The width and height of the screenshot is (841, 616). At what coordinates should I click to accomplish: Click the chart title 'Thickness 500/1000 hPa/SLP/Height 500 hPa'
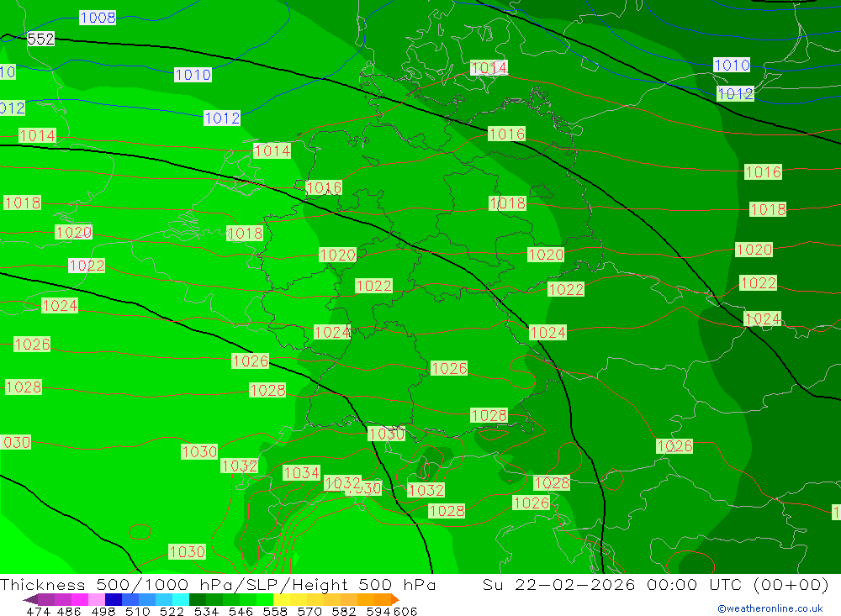(217, 584)
